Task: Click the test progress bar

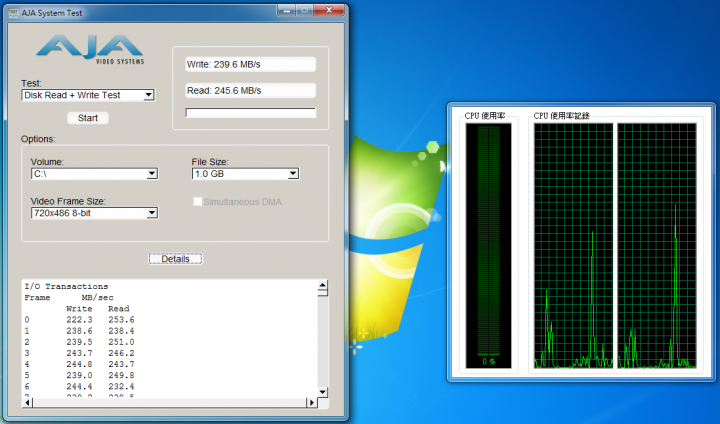Action: click(x=251, y=113)
